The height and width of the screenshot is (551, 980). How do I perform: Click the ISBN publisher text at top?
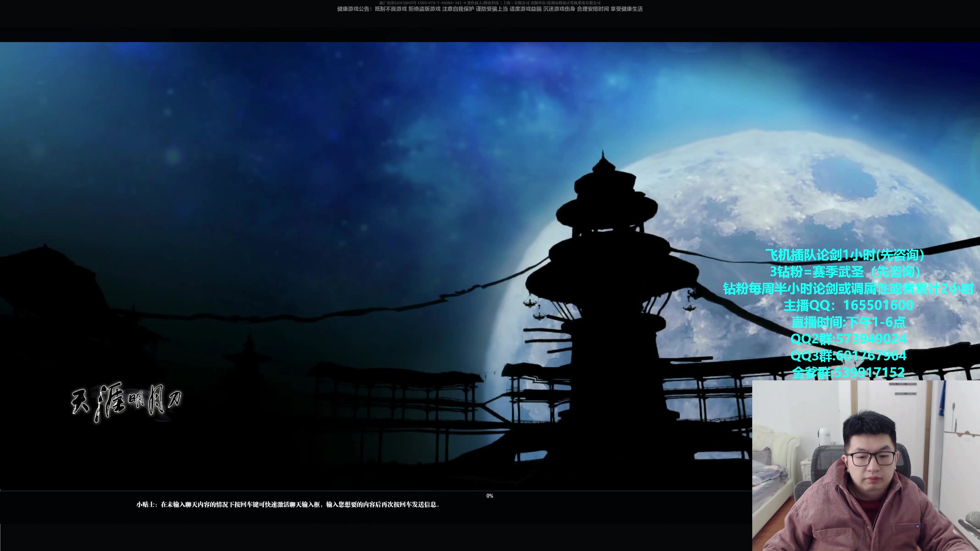pyautogui.click(x=488, y=3)
